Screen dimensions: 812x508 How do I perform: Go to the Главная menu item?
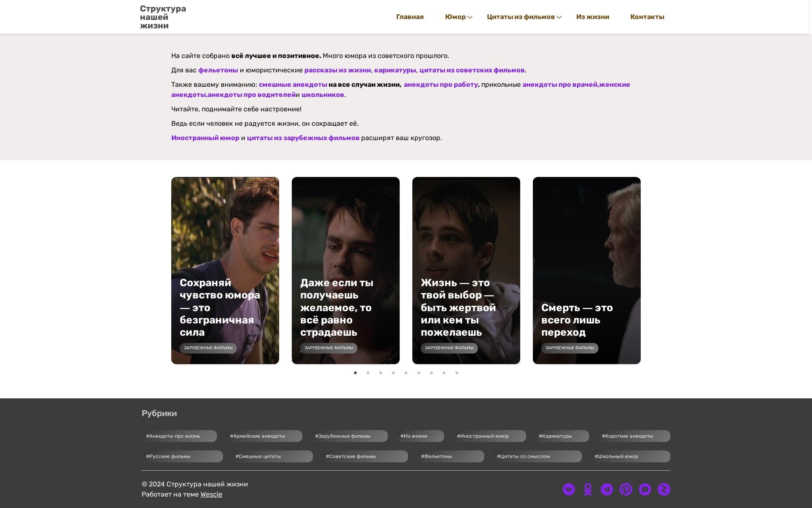tap(410, 17)
